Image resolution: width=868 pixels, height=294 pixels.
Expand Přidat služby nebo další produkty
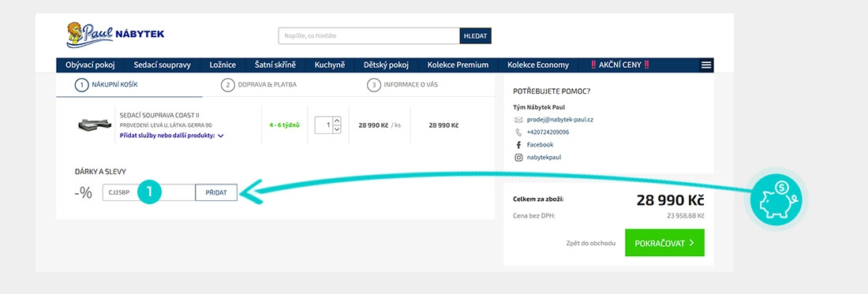click(171, 136)
